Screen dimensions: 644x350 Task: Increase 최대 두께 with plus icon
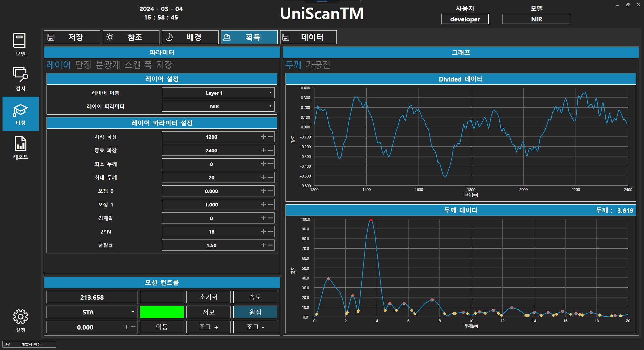click(x=264, y=177)
